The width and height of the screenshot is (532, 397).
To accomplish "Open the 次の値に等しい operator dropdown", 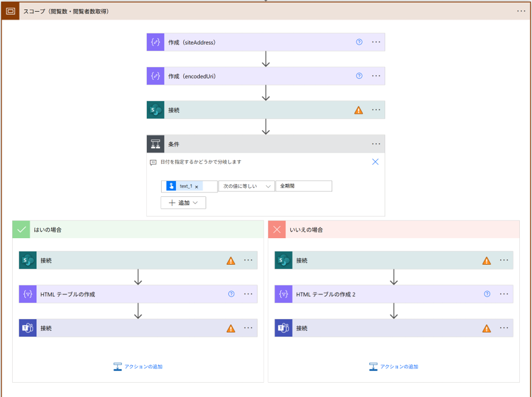I will coord(246,186).
